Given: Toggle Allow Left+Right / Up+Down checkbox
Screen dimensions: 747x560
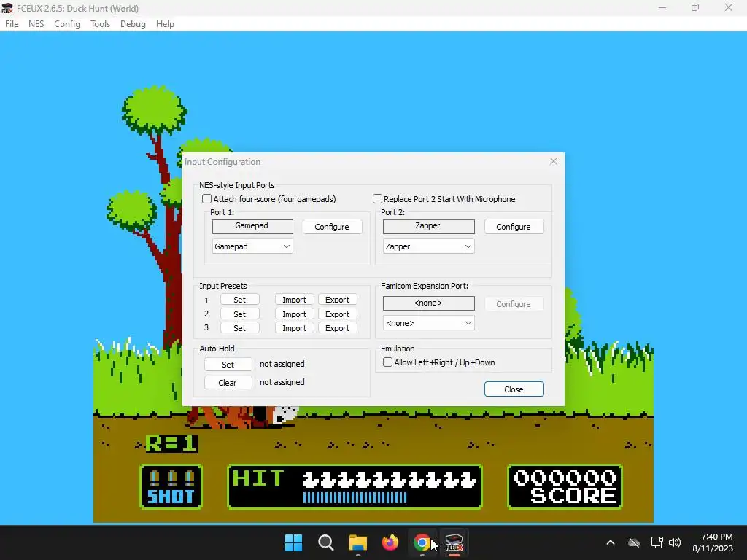Looking at the screenshot, I should (x=388, y=362).
